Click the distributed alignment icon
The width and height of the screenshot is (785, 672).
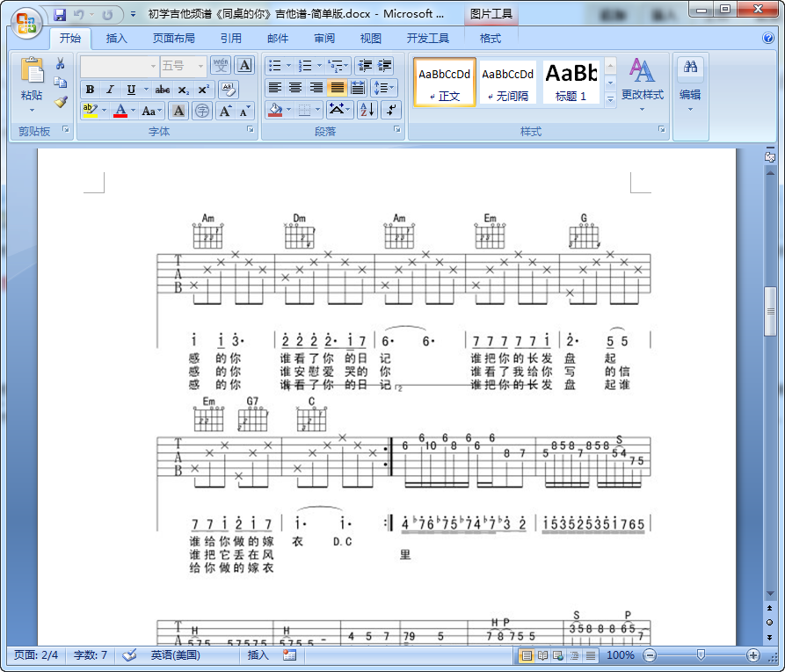[358, 88]
